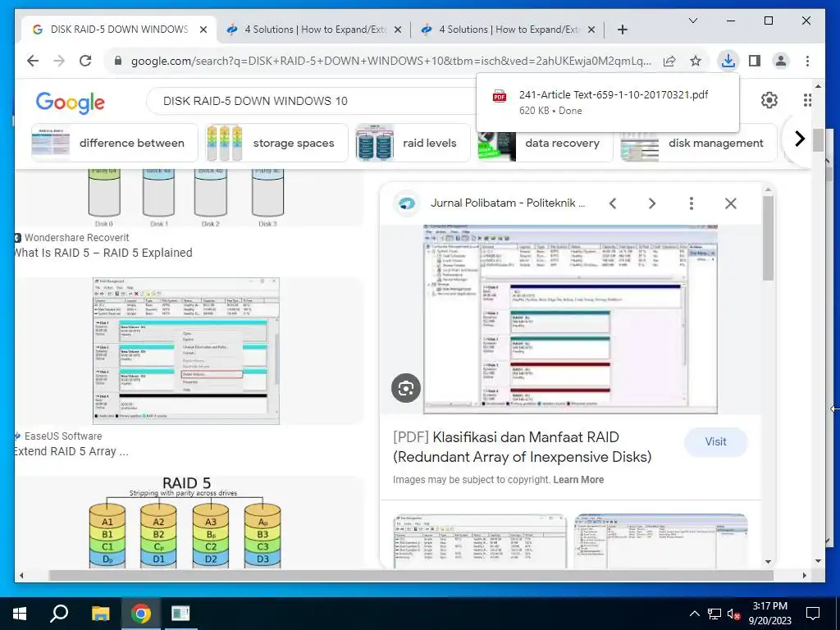
Task: Click the preview panel vertical scrollbar
Action: [768, 239]
